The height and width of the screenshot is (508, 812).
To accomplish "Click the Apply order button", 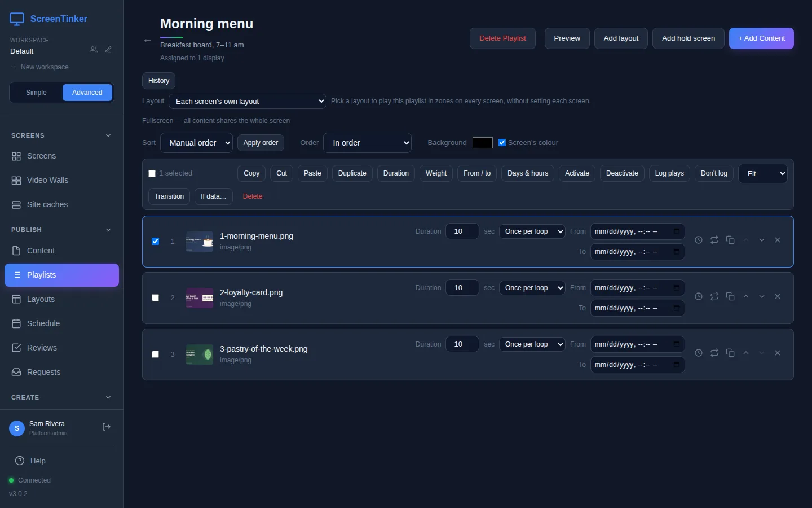I will [x=261, y=143].
